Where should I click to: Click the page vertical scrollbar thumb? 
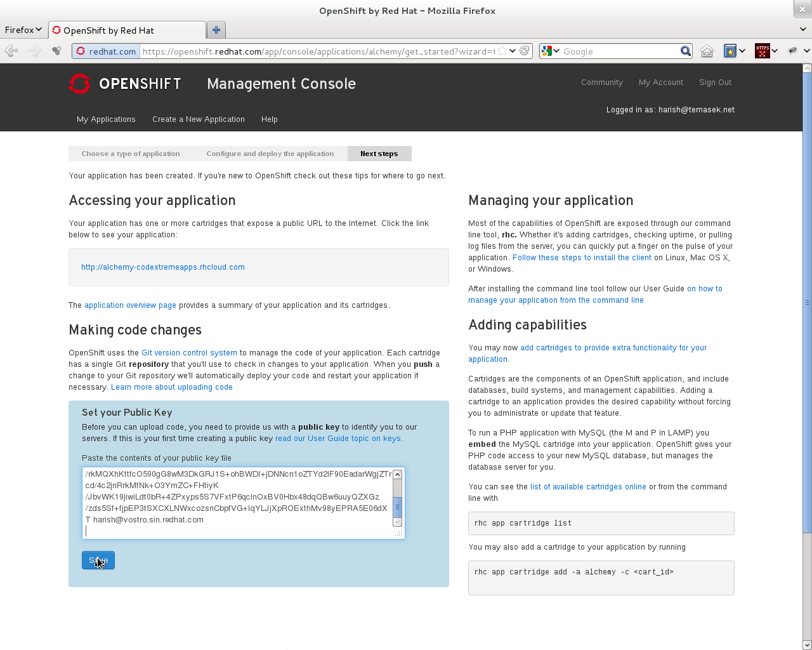click(807, 302)
